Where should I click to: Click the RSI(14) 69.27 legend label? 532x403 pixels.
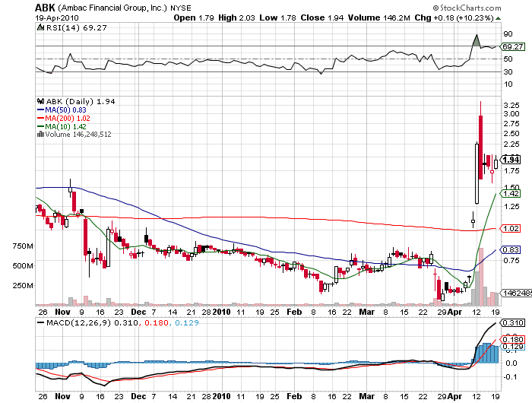click(x=76, y=28)
